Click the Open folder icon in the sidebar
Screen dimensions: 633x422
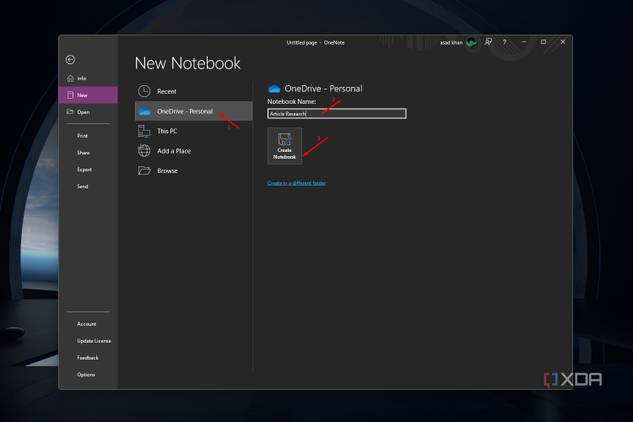point(70,112)
